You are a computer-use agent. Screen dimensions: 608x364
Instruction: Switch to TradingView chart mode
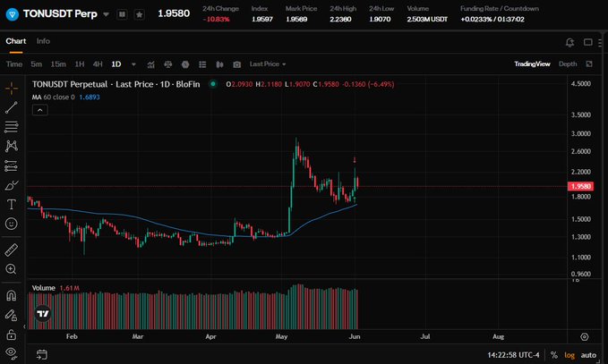532,63
